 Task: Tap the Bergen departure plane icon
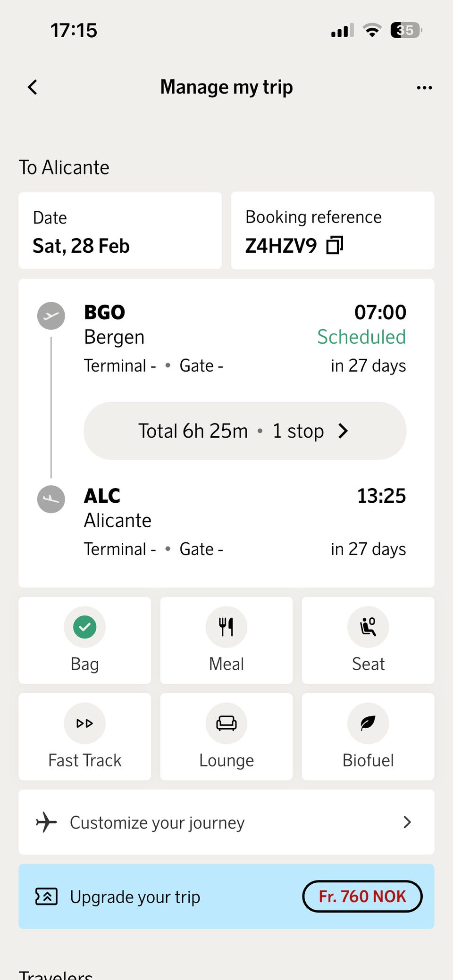click(51, 316)
